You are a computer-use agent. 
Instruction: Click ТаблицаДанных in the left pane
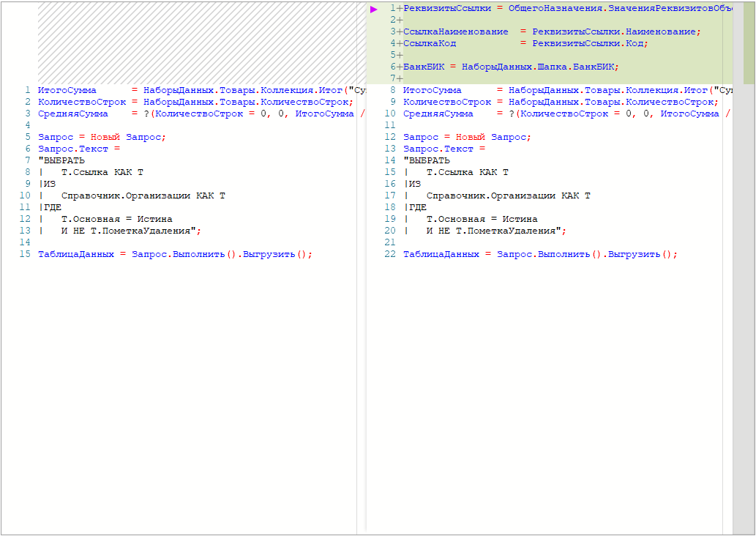(75, 254)
